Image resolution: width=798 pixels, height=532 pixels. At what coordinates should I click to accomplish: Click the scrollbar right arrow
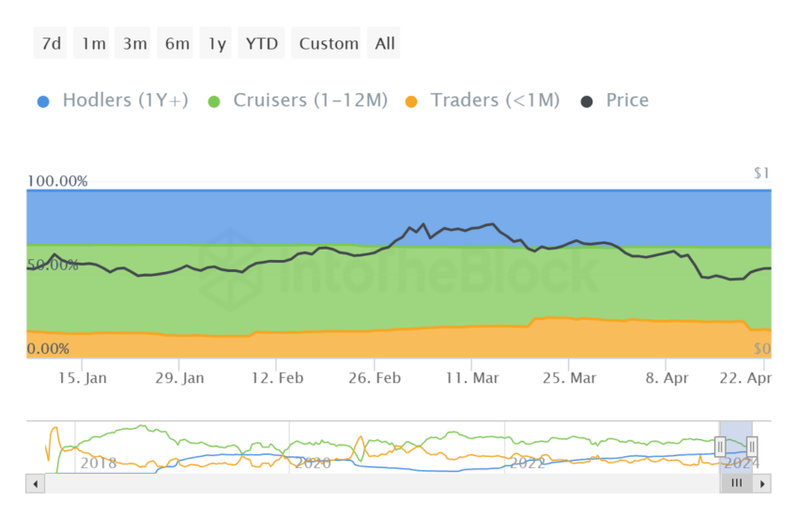762,483
